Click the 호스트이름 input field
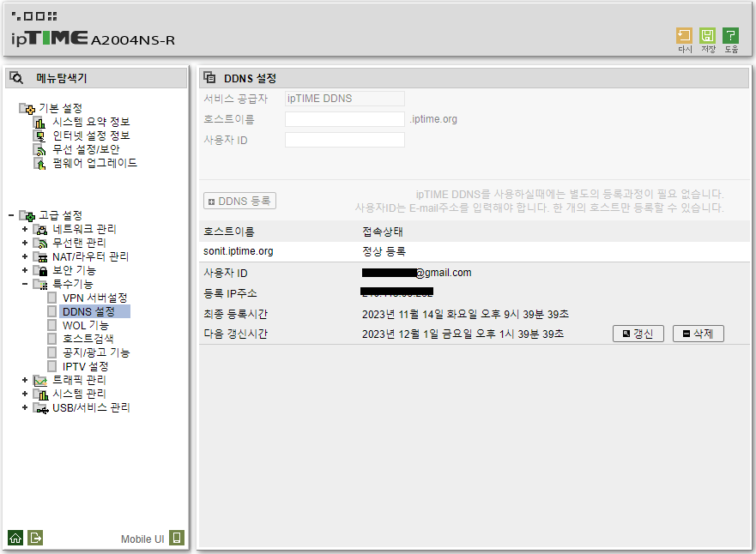The height and width of the screenshot is (554, 756). coord(344,119)
